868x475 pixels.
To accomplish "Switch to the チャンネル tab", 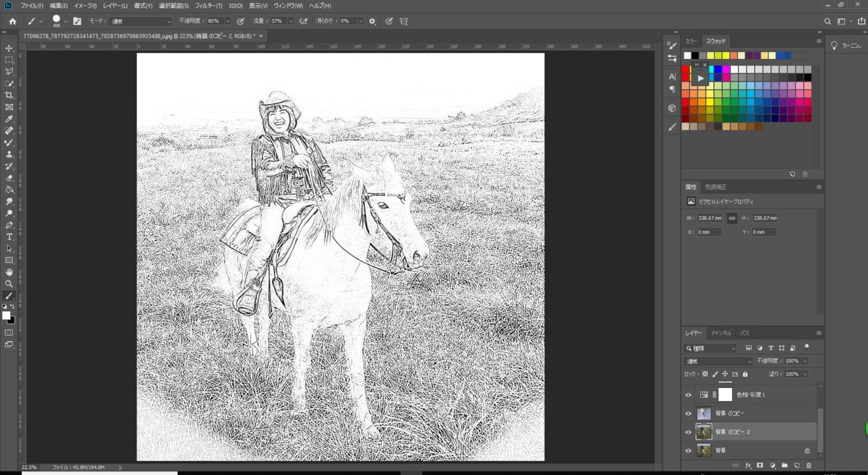I will [x=721, y=333].
